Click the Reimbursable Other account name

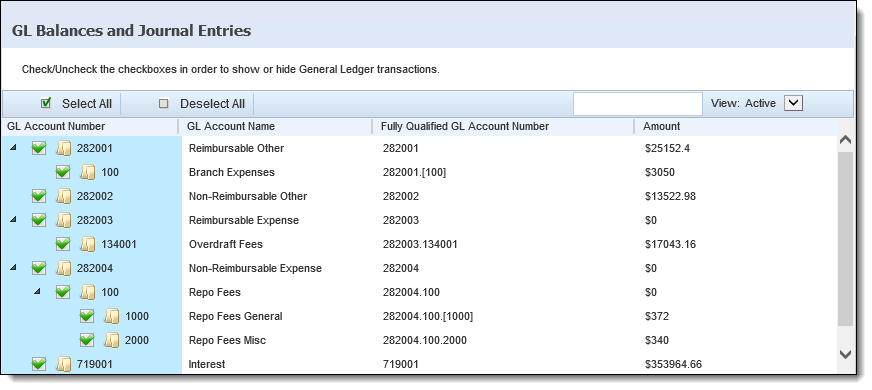click(x=236, y=149)
